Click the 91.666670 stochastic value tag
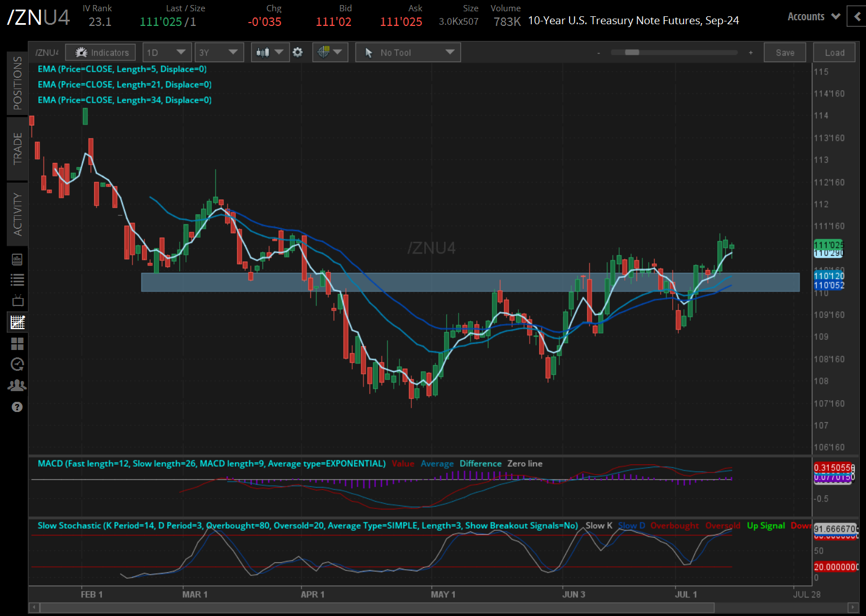The width and height of the screenshot is (866, 616). (836, 529)
